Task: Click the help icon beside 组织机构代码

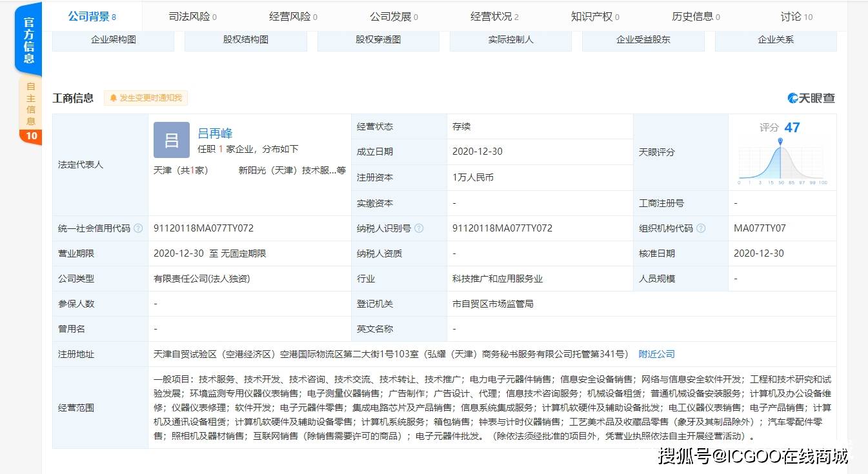Action: click(701, 228)
